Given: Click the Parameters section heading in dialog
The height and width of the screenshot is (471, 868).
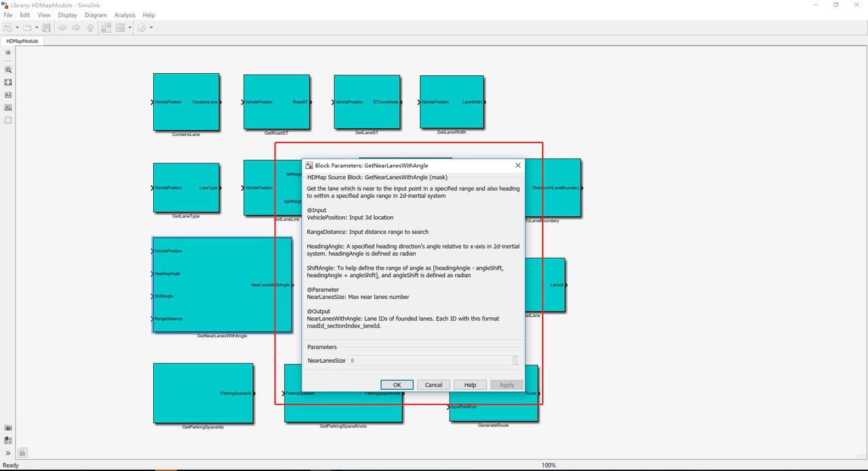Looking at the screenshot, I should (322, 347).
